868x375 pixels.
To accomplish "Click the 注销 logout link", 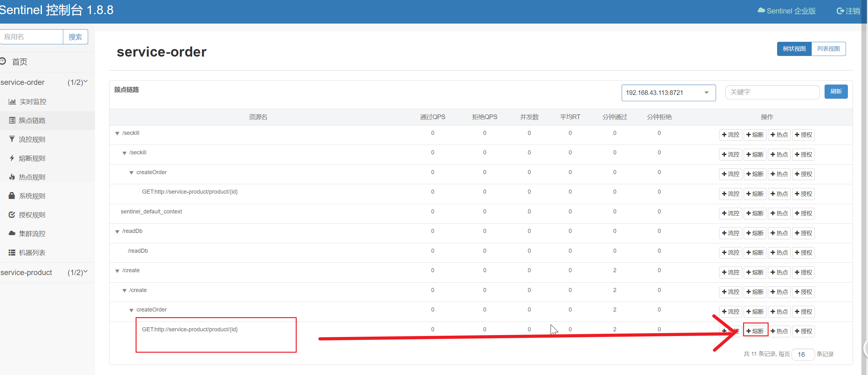I will [848, 11].
